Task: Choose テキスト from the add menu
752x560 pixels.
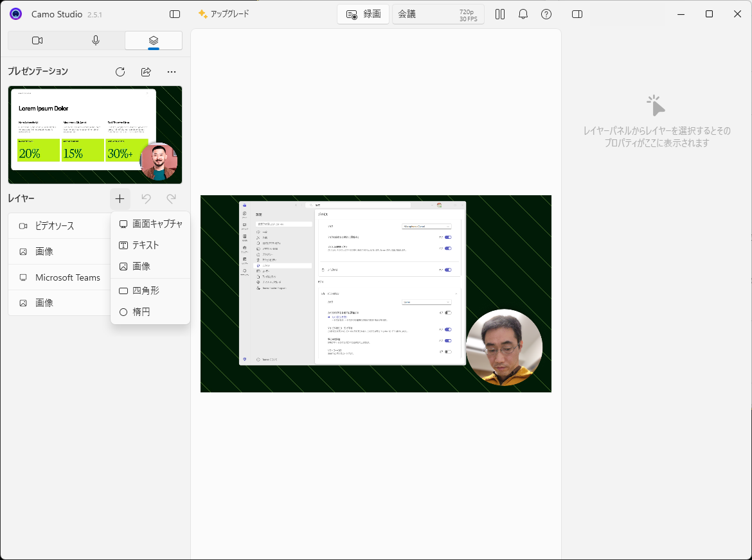Action: (x=150, y=245)
